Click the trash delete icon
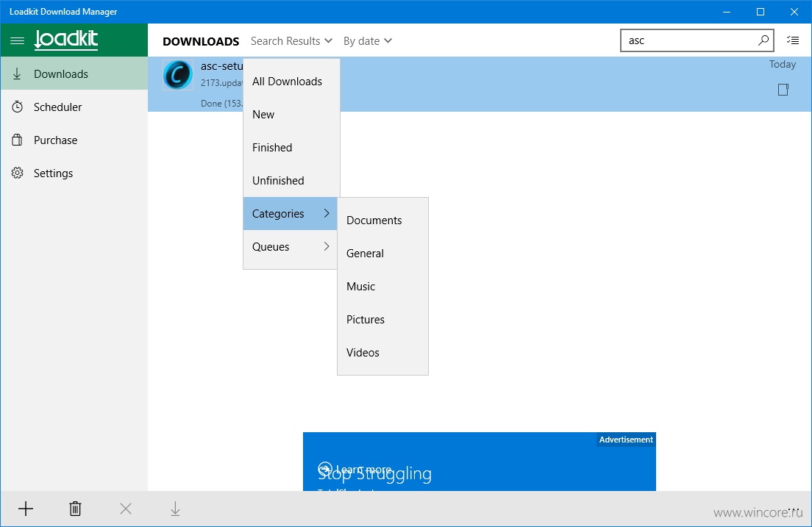Image resolution: width=812 pixels, height=527 pixels. click(x=75, y=509)
